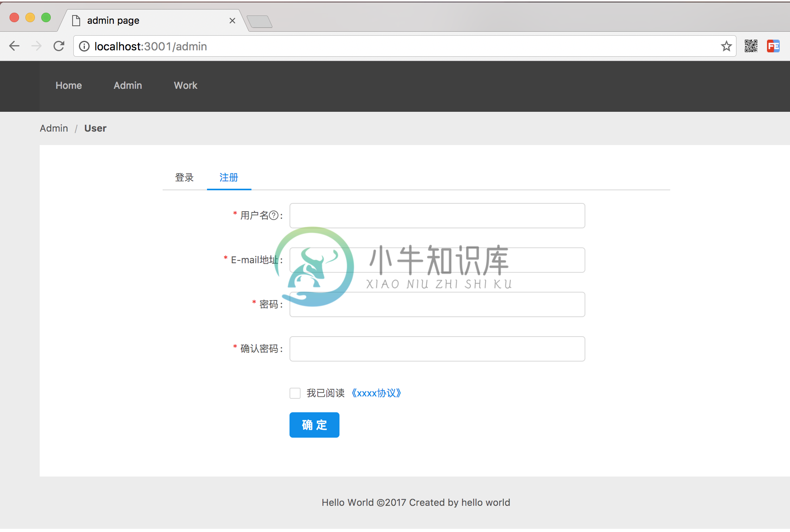
Task: Click the Home navigation menu item
Action: click(x=68, y=86)
